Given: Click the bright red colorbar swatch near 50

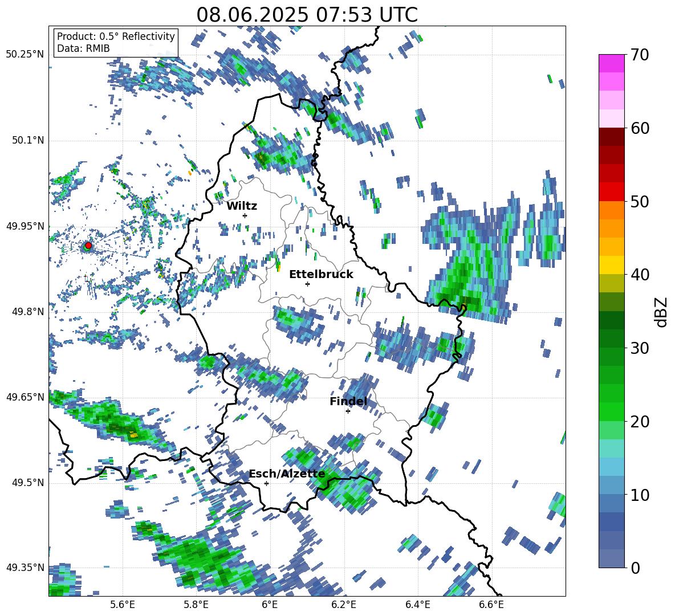Looking at the screenshot, I should click(x=611, y=192).
